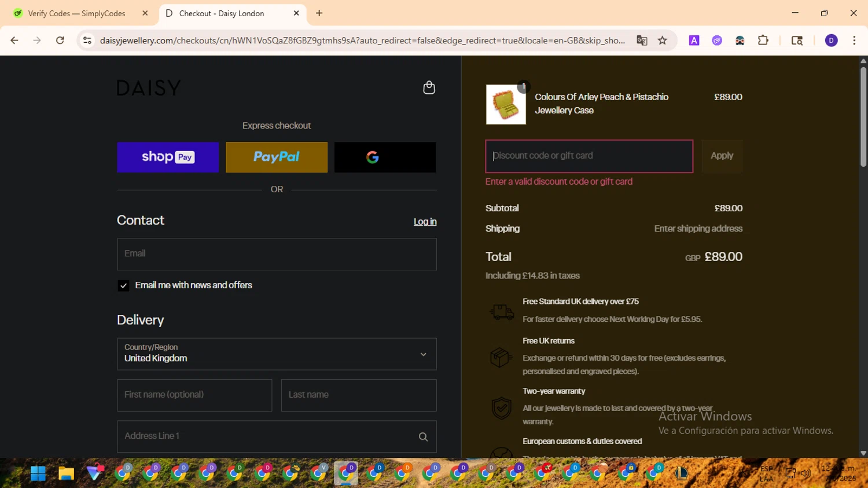Expand the Country/Region dropdown
This screenshot has height=488, width=868.
click(x=277, y=354)
